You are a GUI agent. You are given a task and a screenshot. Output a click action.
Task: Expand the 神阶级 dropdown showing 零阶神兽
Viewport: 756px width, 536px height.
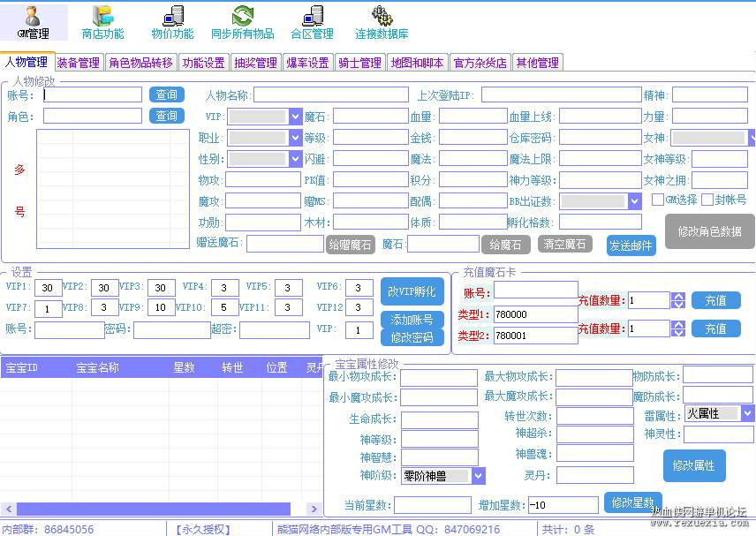pos(479,476)
